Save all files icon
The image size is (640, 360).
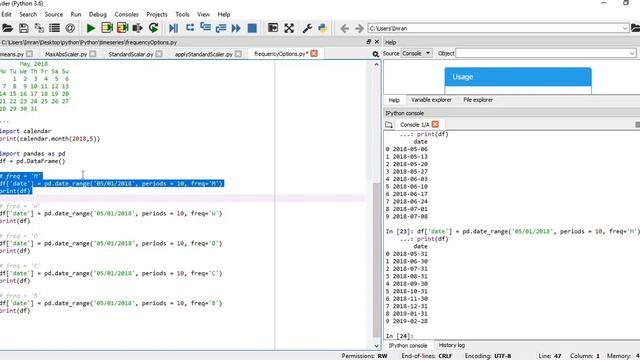pos(39,28)
